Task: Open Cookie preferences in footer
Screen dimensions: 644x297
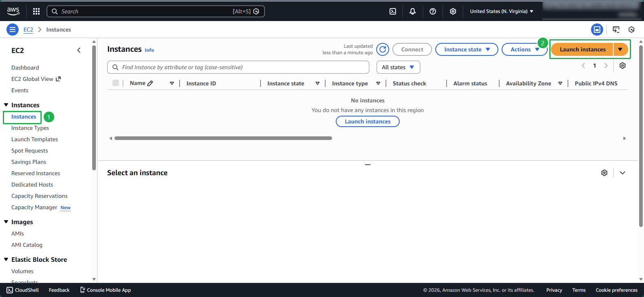Action: point(616,290)
